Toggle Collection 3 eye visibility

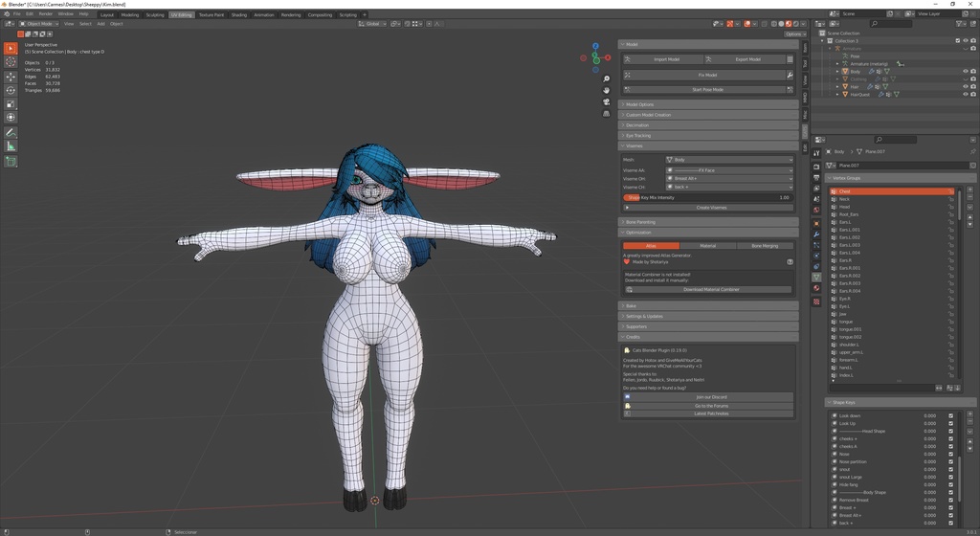point(966,40)
